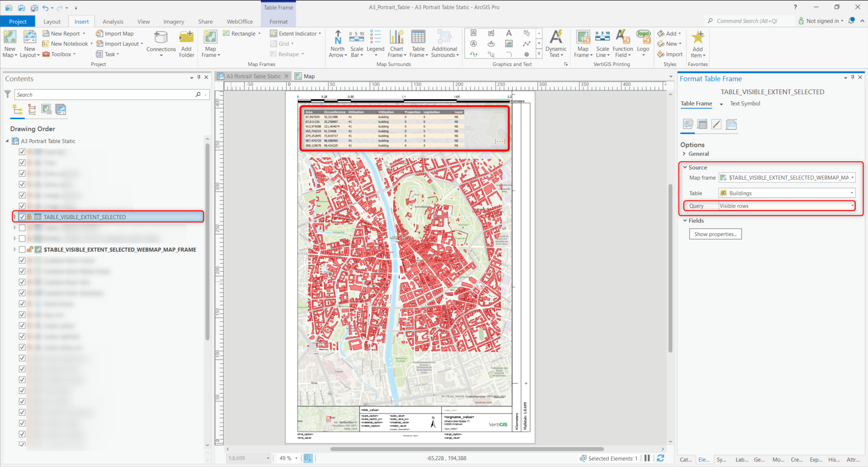This screenshot has width=868, height=467.
Task: Toggle visibility of the topmost Contents layer
Action: [22, 152]
